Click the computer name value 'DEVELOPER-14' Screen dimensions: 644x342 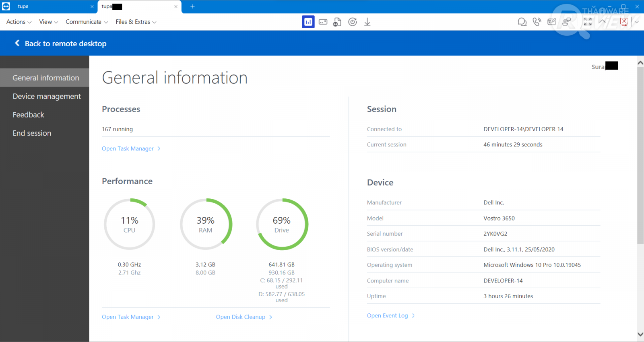click(x=503, y=280)
